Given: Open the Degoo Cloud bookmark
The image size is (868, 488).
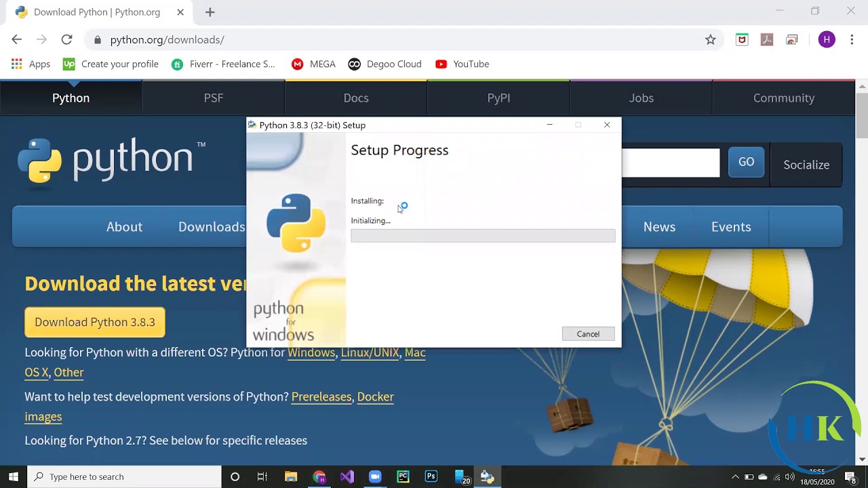Looking at the screenshot, I should pyautogui.click(x=384, y=64).
